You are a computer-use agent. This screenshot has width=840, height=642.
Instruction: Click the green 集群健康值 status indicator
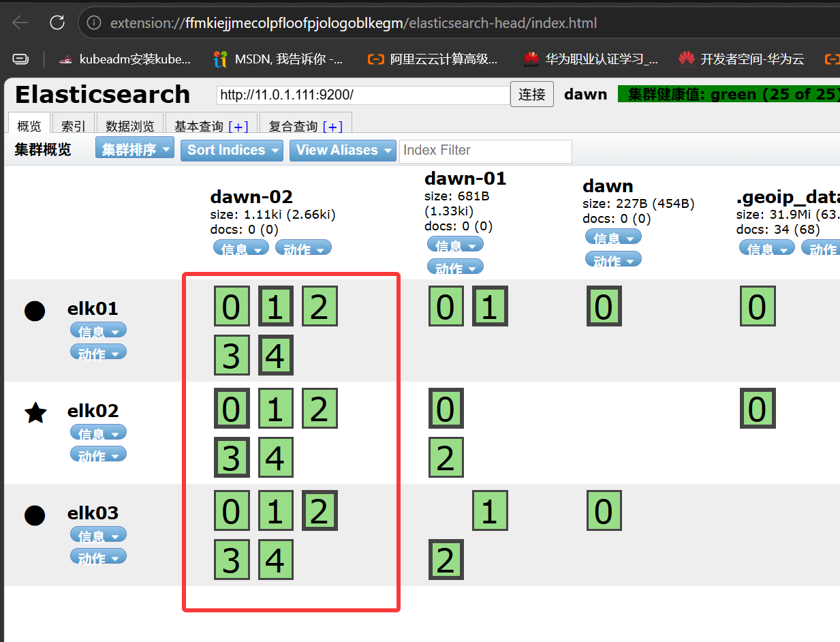pyautogui.click(x=729, y=94)
